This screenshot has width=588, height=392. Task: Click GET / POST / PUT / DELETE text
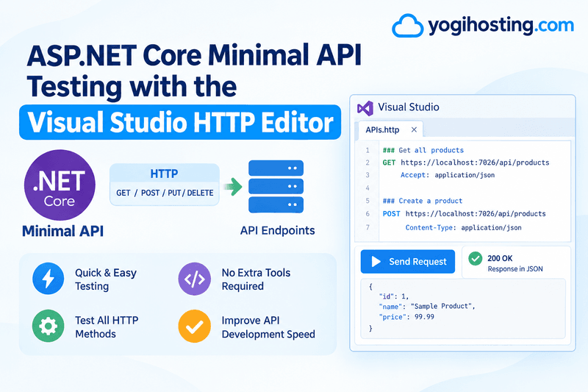(x=165, y=193)
